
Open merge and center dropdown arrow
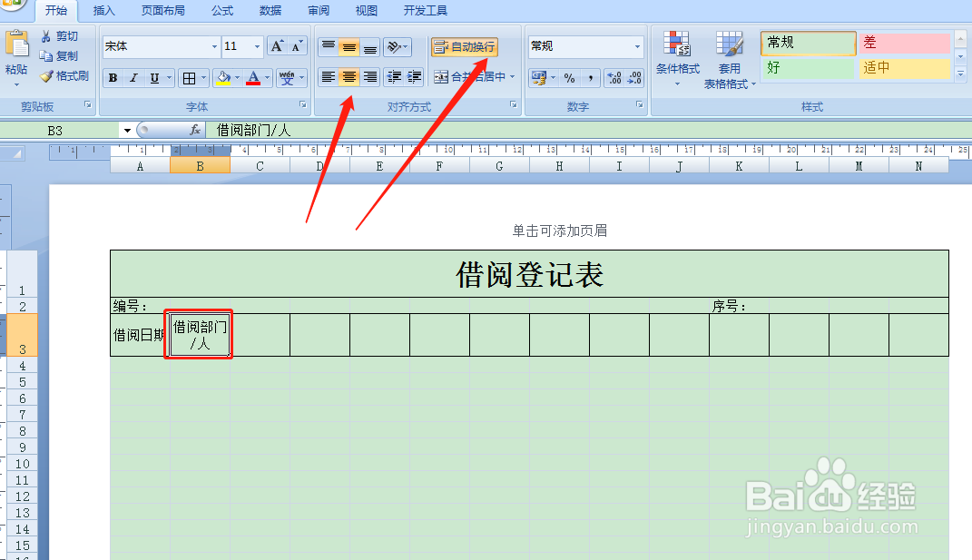pos(513,77)
